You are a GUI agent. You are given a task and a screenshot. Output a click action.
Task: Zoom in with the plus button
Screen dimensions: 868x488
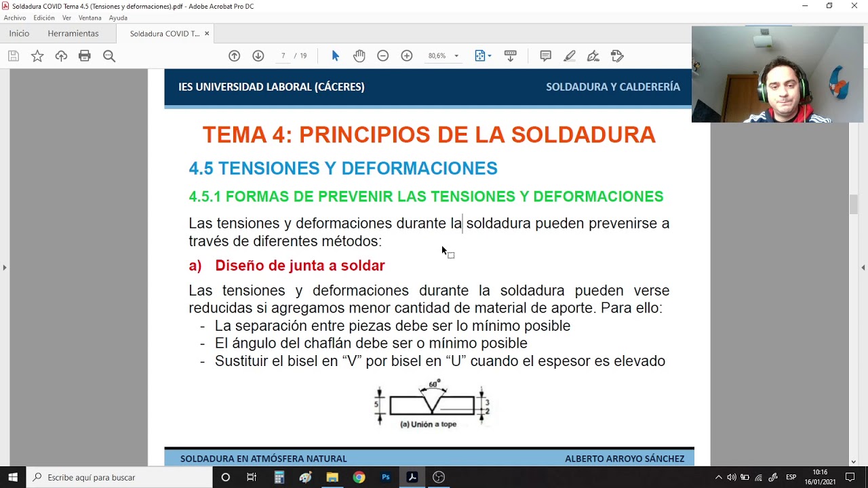pos(407,56)
